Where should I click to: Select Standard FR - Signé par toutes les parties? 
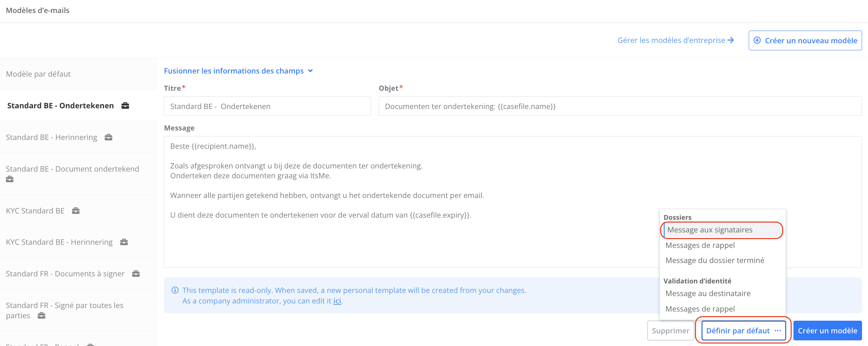78,310
